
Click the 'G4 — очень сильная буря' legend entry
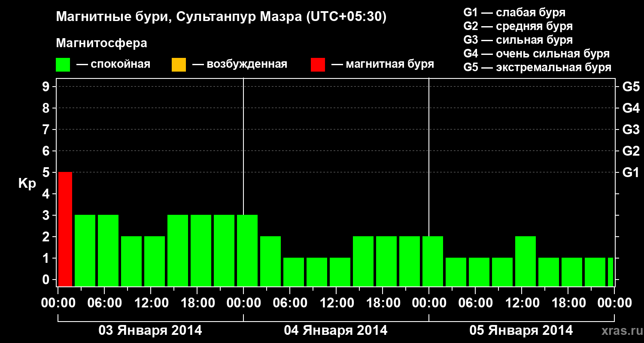tap(537, 54)
